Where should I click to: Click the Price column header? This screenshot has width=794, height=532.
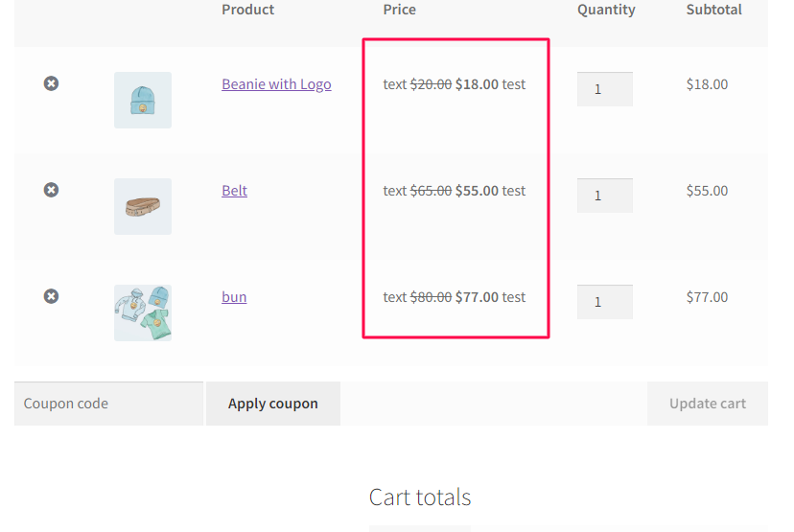(400, 10)
